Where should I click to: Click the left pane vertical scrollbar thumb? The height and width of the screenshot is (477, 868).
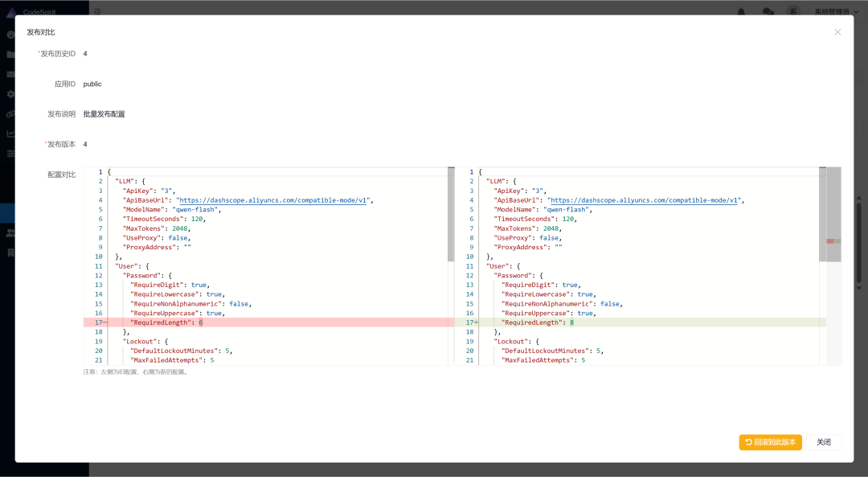tap(451, 215)
